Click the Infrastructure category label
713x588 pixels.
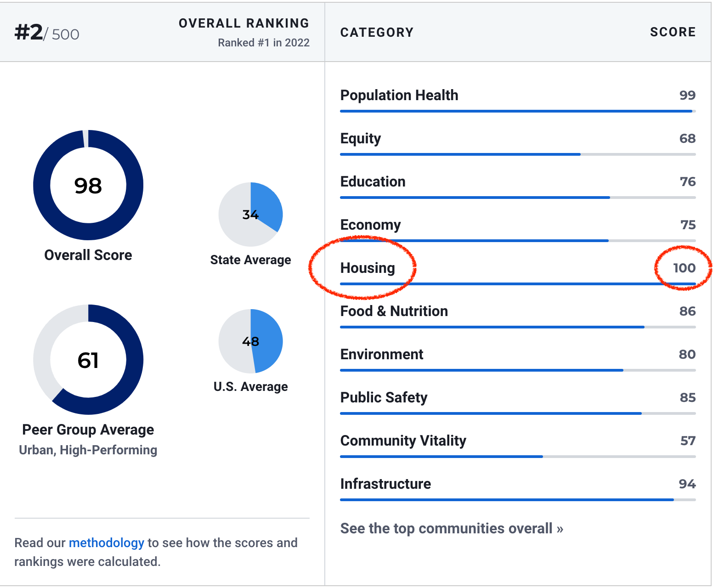385,484
